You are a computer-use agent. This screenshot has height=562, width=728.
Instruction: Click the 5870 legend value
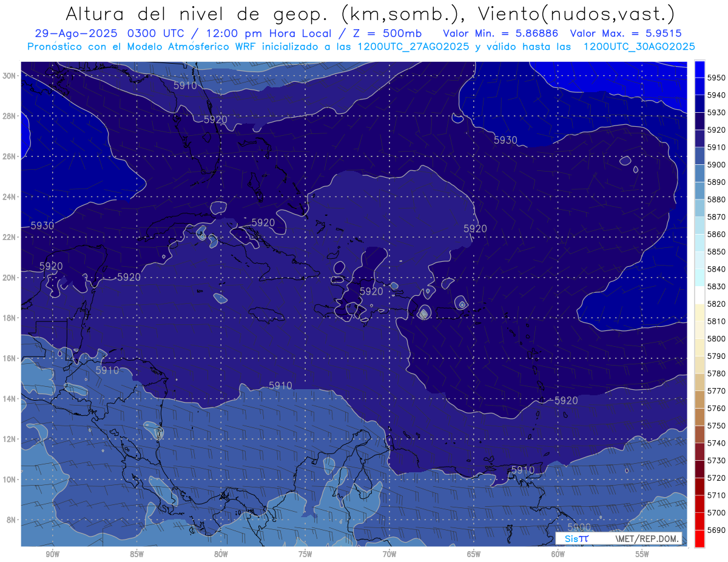[x=716, y=217]
